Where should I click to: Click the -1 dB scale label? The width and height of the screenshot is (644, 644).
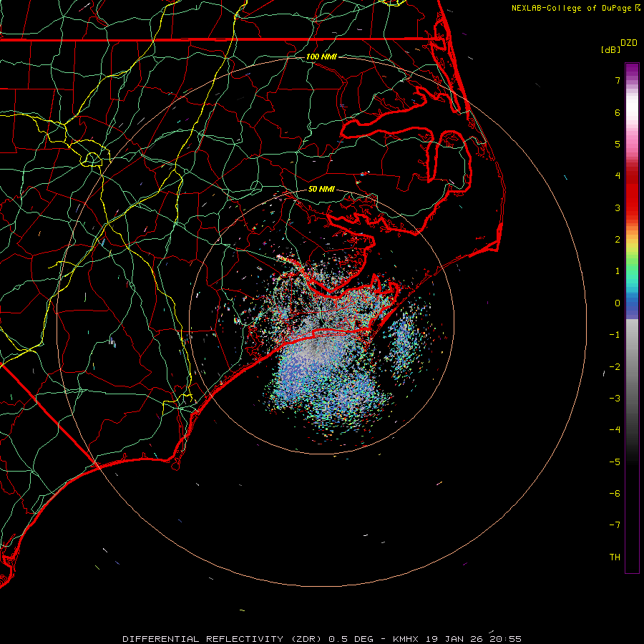point(615,335)
